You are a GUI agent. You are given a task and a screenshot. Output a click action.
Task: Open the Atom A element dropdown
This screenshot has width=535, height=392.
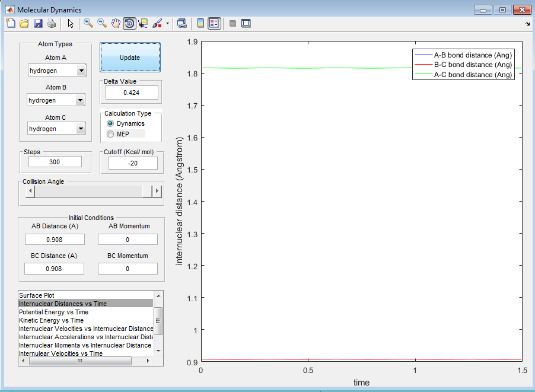click(81, 71)
